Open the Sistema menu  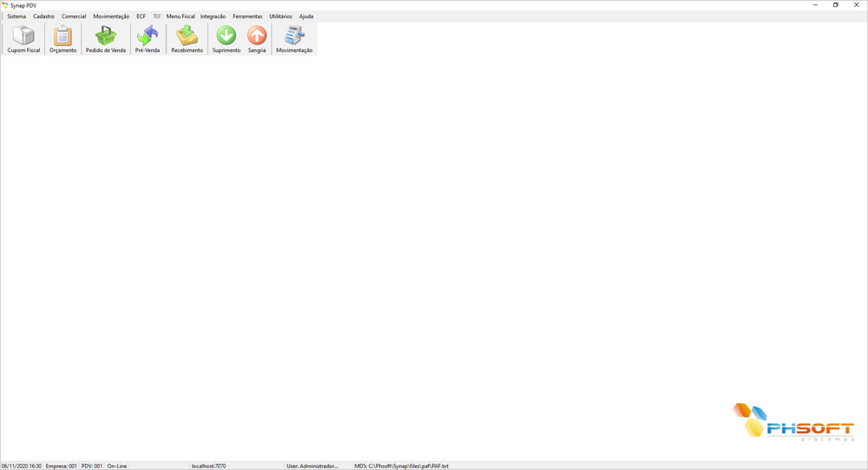click(x=16, y=16)
